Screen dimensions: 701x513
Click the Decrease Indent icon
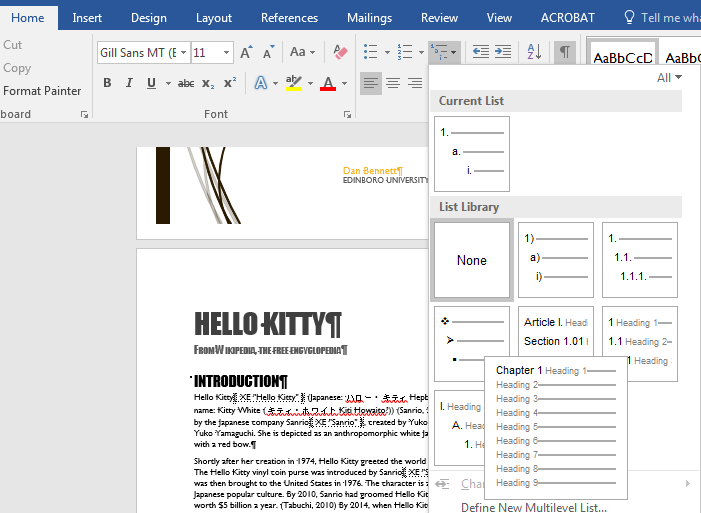[479, 53]
